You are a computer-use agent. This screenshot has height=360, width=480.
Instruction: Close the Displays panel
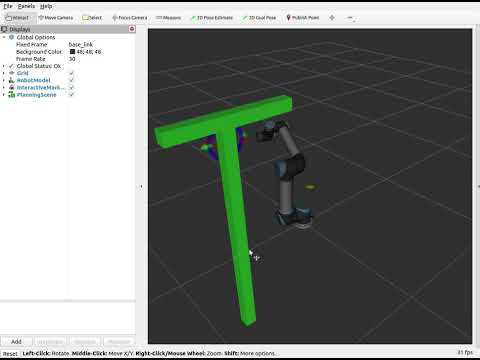[132, 29]
